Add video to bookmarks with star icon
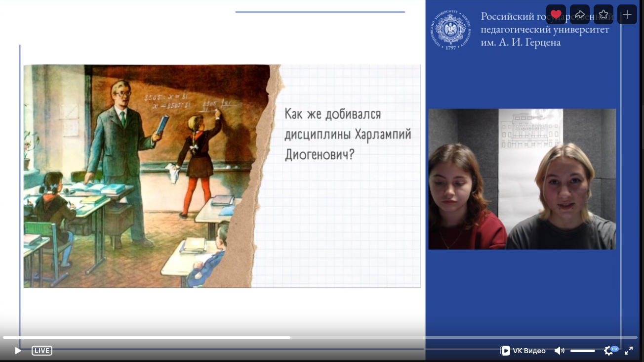The width and height of the screenshot is (644, 362). tap(604, 14)
